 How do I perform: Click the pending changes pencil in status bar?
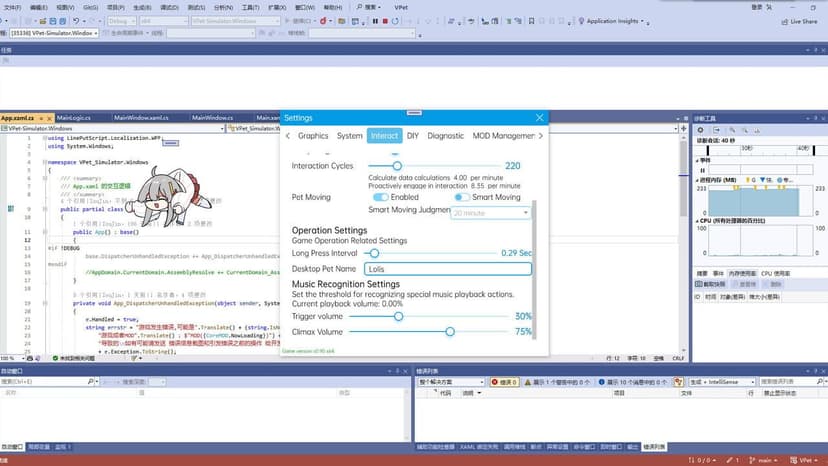[732, 460]
